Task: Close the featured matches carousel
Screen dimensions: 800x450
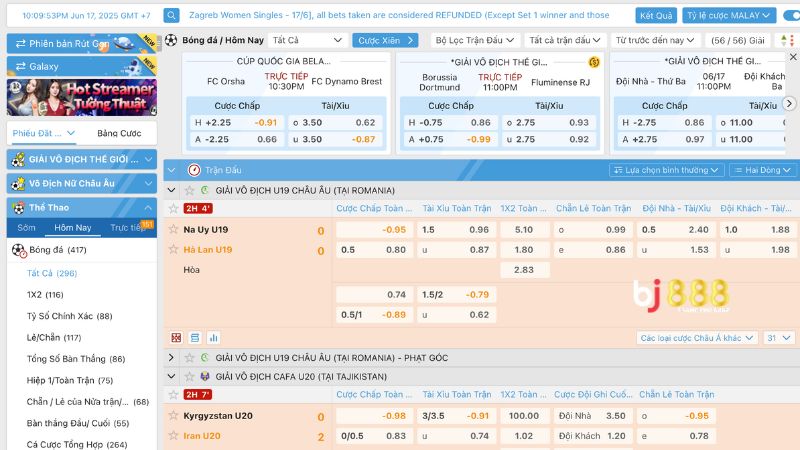Action: 793,57
